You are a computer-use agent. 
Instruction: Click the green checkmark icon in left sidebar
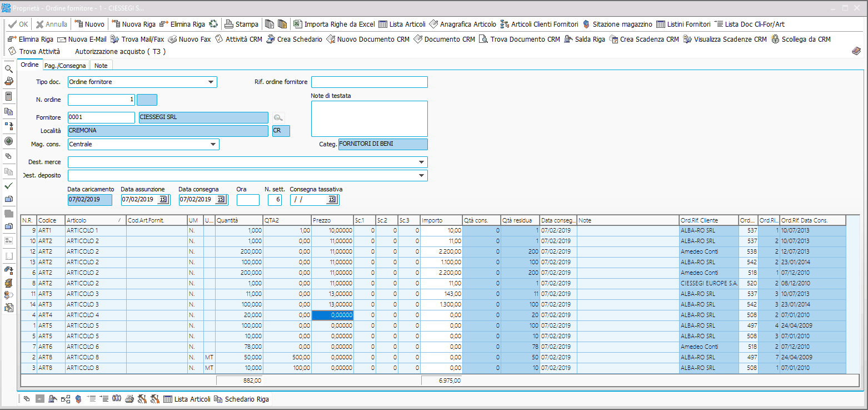coord(9,186)
